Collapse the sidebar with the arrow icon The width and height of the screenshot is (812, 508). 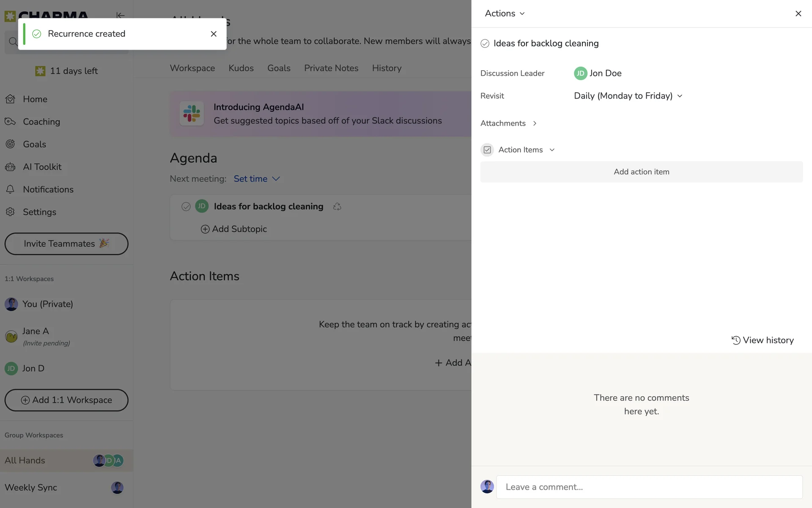click(x=121, y=15)
